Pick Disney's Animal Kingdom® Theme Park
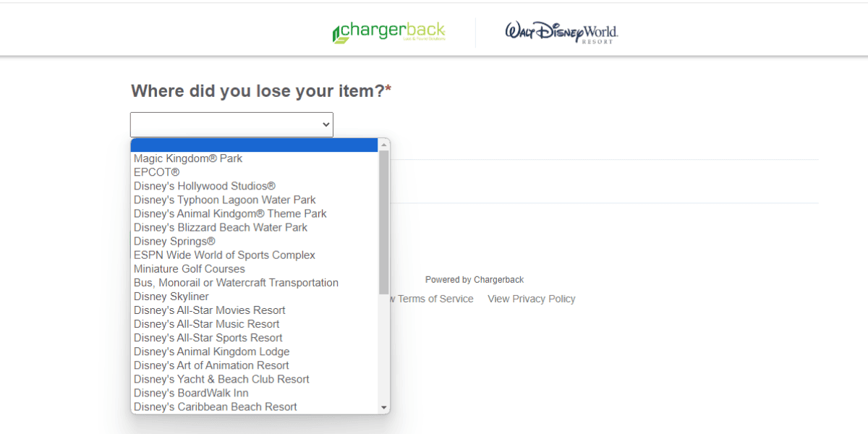 (x=255, y=213)
